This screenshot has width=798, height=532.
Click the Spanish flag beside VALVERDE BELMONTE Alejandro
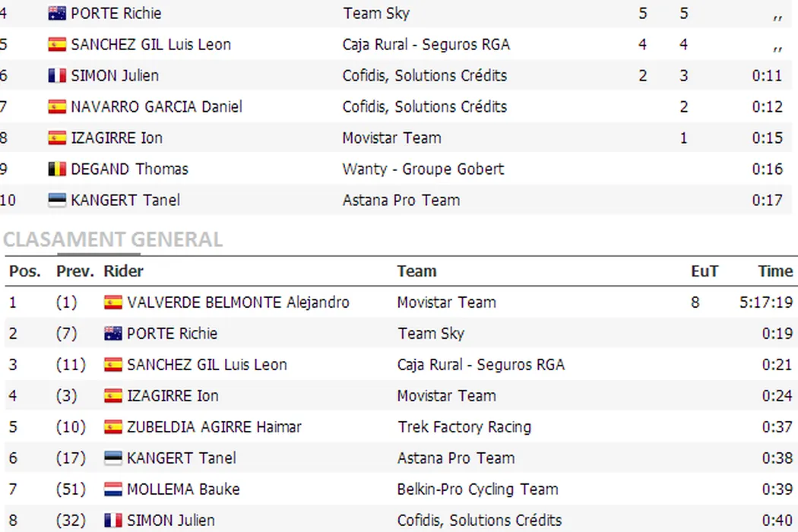click(113, 302)
